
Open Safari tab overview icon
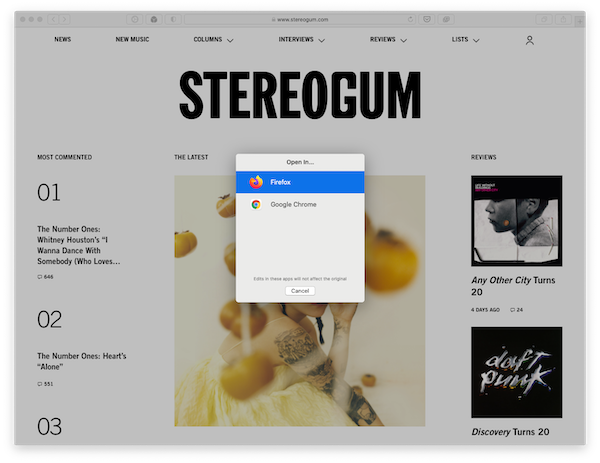pyautogui.click(x=544, y=19)
